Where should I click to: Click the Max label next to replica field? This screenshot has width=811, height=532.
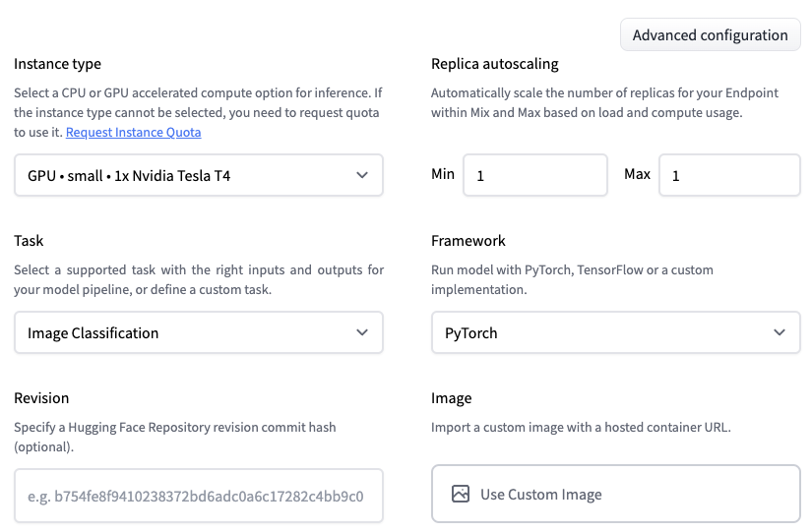(x=637, y=174)
